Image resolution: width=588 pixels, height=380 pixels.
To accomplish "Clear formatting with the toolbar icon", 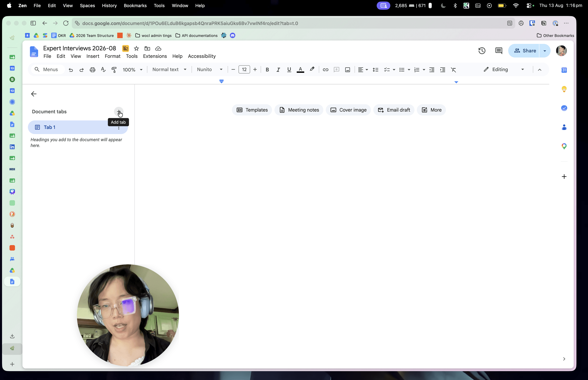I will [454, 70].
